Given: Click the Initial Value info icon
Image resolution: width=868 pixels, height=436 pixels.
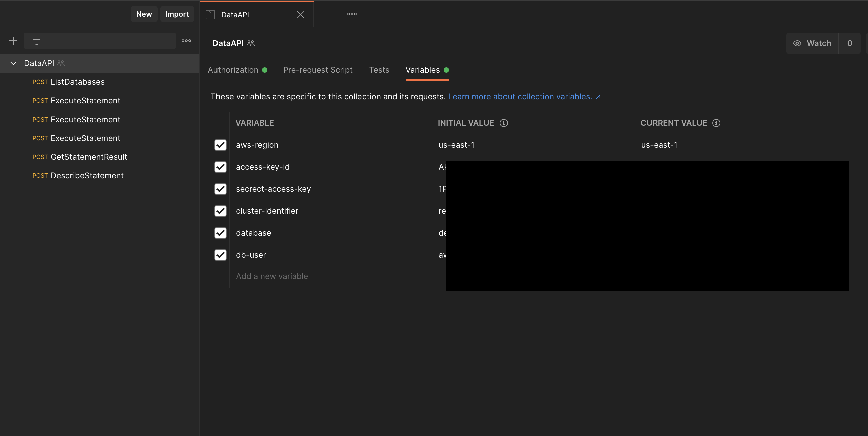Looking at the screenshot, I should (x=504, y=123).
